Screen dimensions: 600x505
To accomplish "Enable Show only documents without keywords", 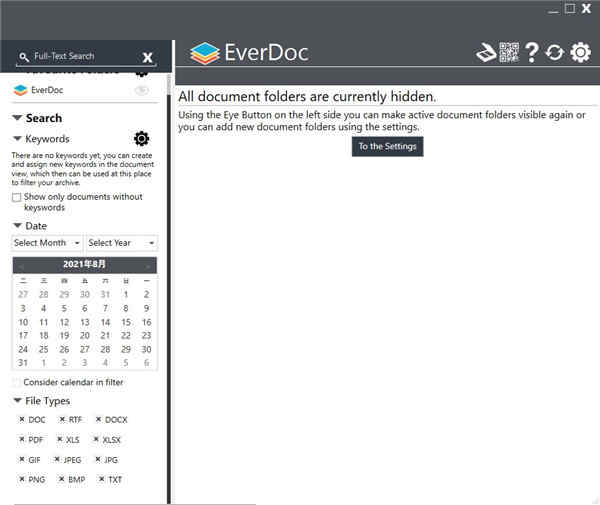I will click(x=16, y=198).
